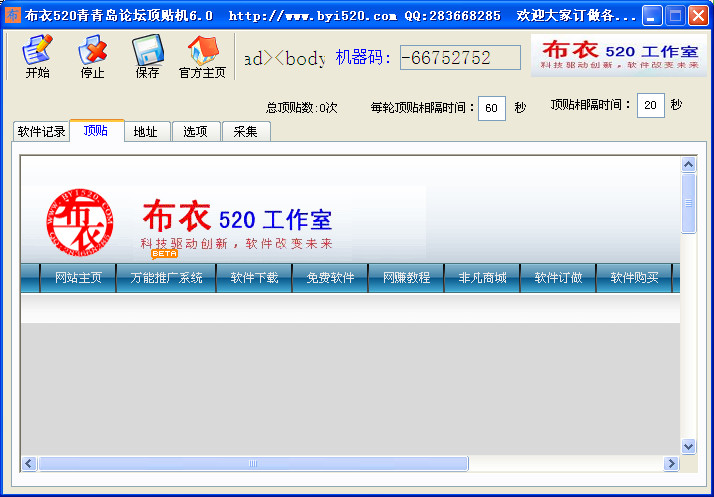
Task: Click the vertical scrollbar thumb
Action: pos(688,203)
